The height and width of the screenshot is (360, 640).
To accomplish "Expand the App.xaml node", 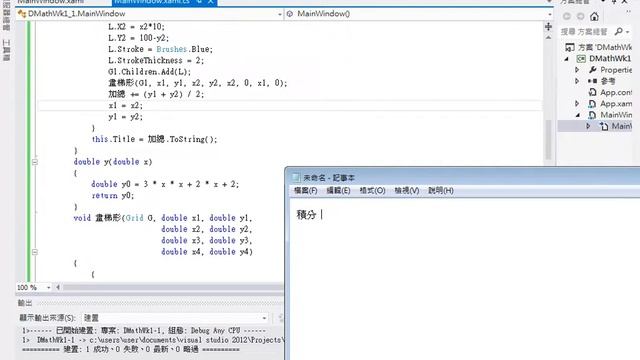I will pyautogui.click(x=577, y=104).
